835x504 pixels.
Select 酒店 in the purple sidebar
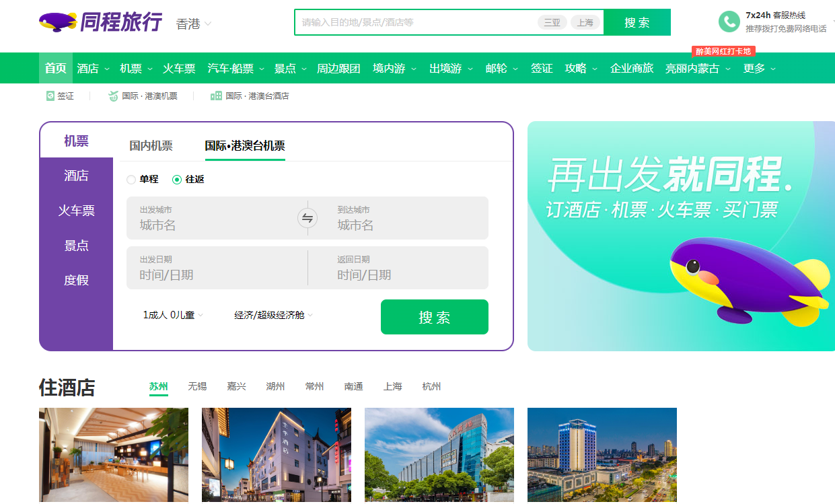click(76, 176)
